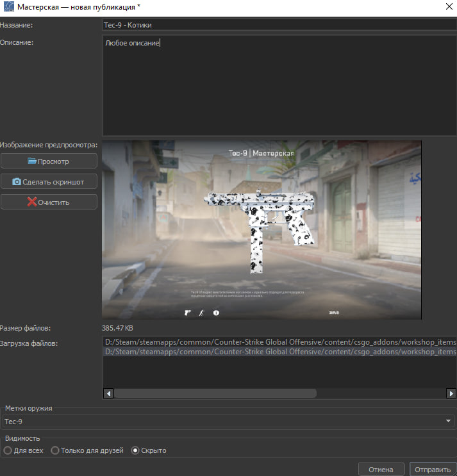The width and height of the screenshot is (457, 476).
Task: Click the folder icon on Просмотр button
Action: click(32, 161)
